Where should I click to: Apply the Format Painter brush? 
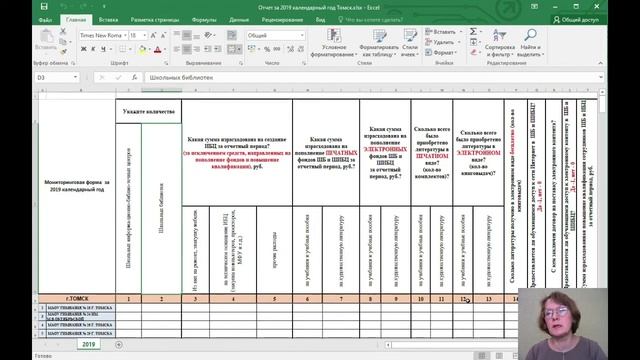coord(63,51)
